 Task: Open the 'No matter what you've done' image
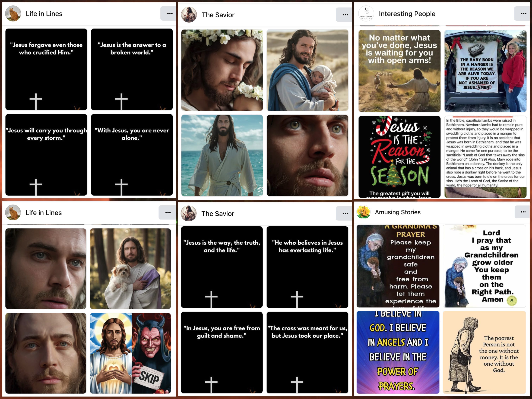[399, 71]
